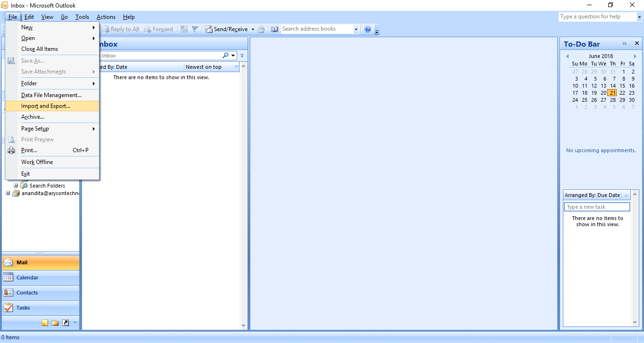The height and width of the screenshot is (343, 644).
Task: Open Microsoft Office Outlook Help icon
Action: (x=368, y=29)
